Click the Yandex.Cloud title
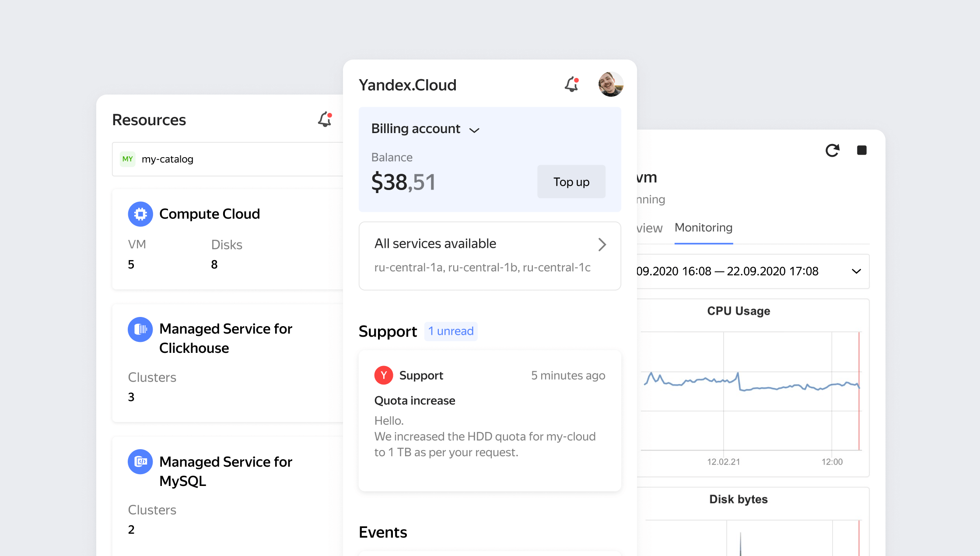The image size is (980, 556). tap(407, 85)
